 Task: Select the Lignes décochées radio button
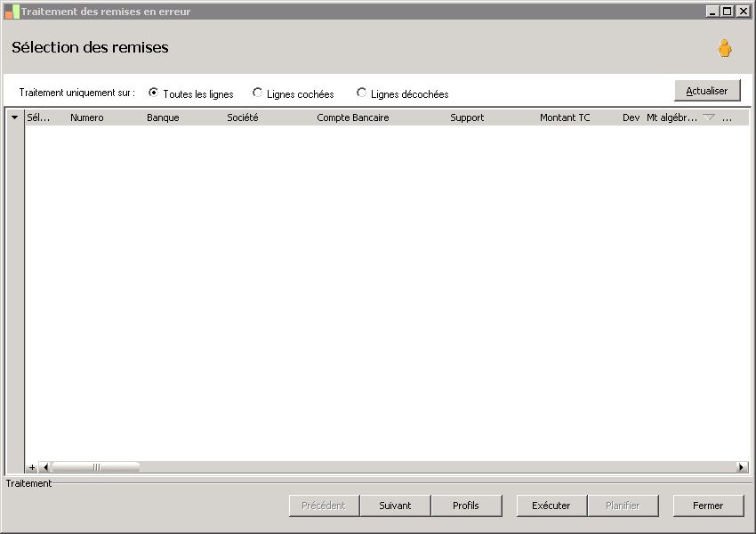point(361,93)
